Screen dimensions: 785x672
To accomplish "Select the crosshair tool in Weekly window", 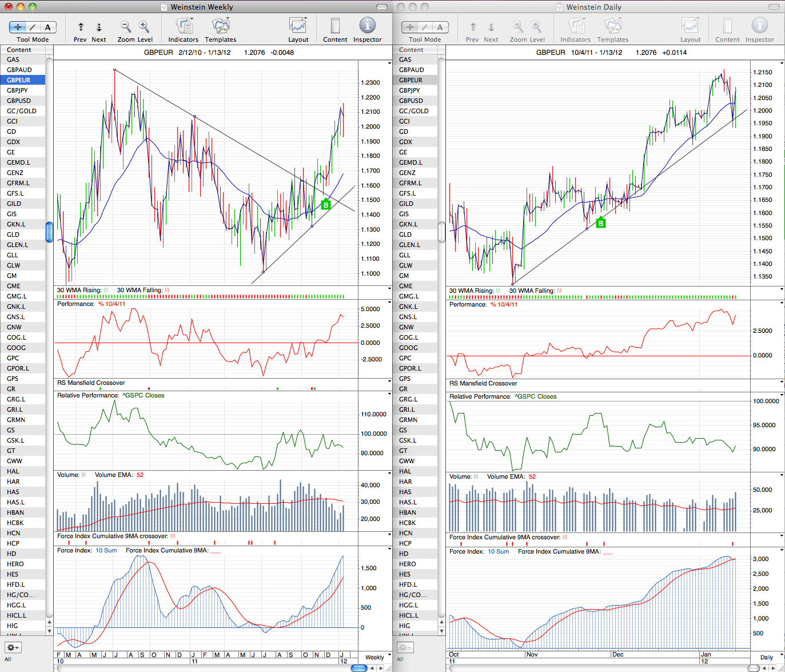I will pyautogui.click(x=18, y=27).
